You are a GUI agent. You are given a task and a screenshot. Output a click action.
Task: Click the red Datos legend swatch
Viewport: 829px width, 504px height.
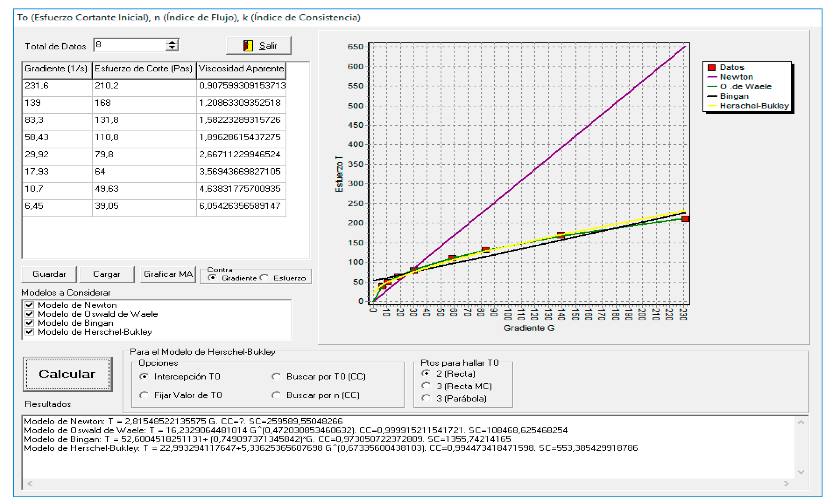coord(711,67)
